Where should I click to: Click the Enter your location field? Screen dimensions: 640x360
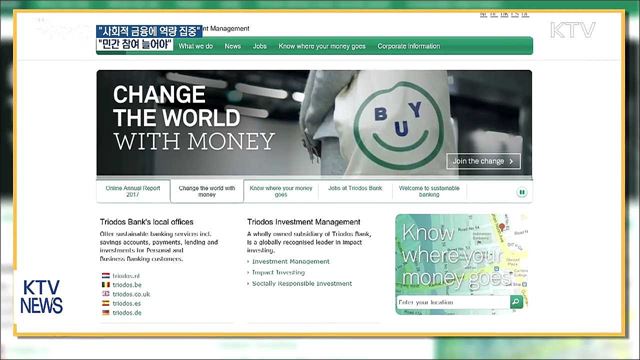(453, 302)
